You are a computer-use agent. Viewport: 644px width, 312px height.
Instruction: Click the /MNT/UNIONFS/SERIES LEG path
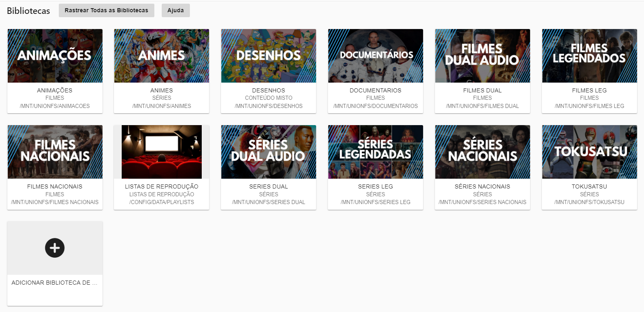[376, 202]
